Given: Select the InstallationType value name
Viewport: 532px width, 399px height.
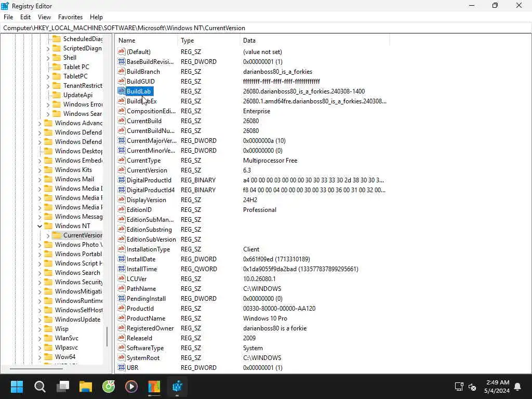Looking at the screenshot, I should click(x=148, y=249).
